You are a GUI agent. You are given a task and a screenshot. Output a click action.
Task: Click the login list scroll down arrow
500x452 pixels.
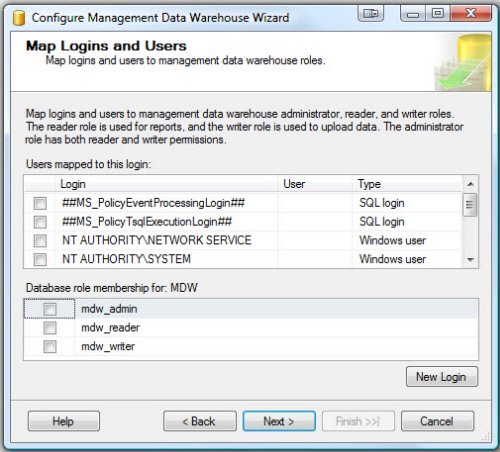470,260
